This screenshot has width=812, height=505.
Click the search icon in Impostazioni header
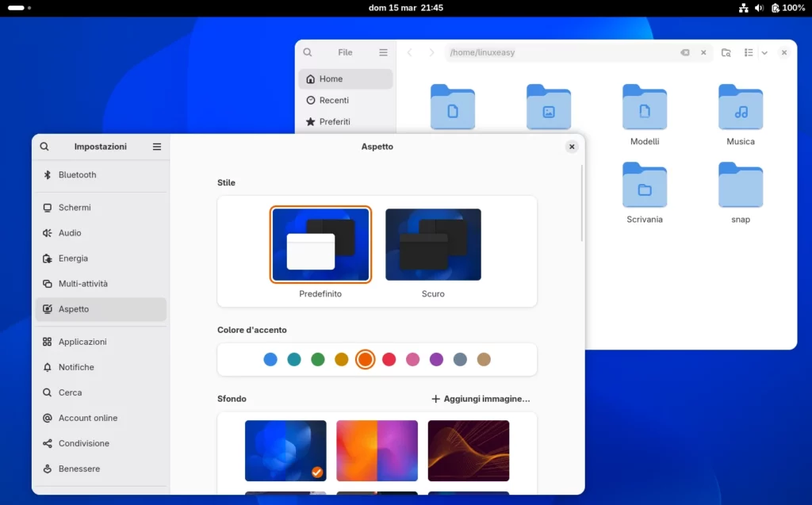click(x=44, y=147)
